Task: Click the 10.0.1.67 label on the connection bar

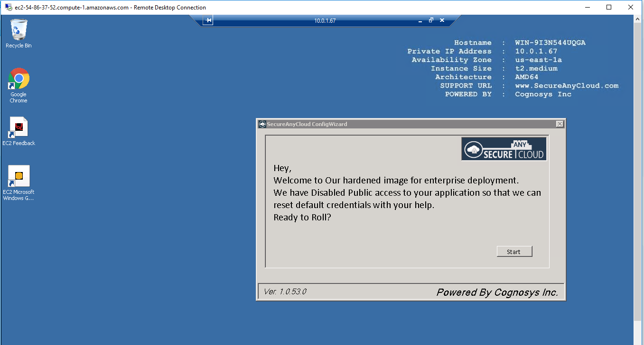Action: (x=325, y=21)
